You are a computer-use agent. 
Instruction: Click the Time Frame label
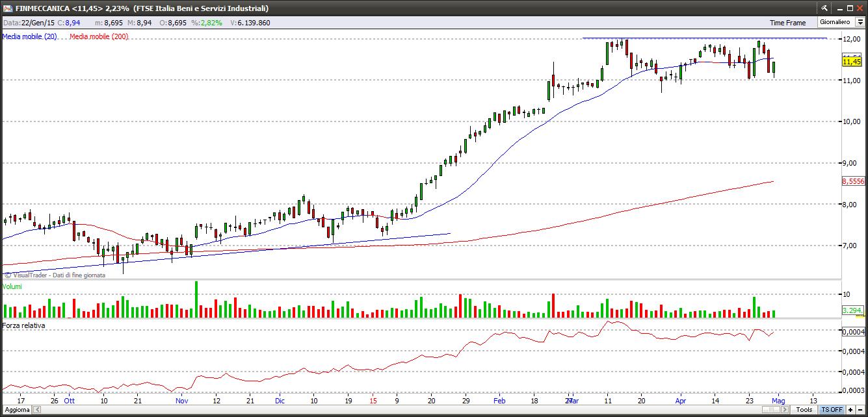[x=787, y=23]
